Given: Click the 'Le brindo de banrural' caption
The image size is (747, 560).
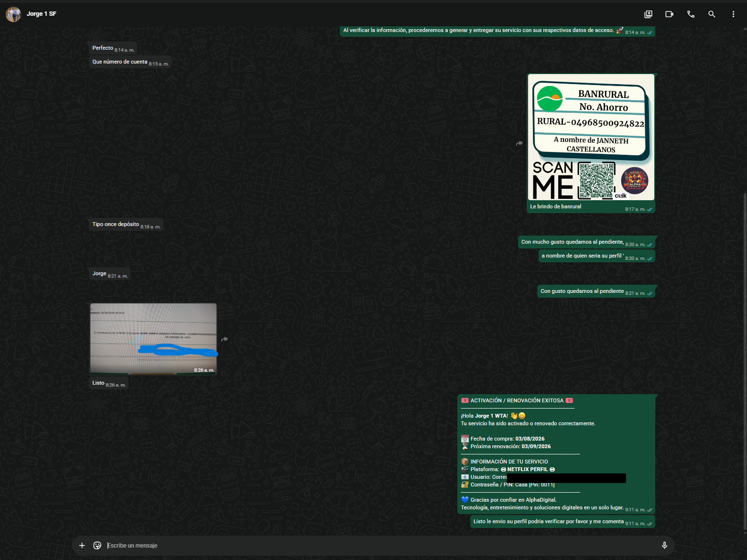Looking at the screenshot, I should click(x=556, y=206).
